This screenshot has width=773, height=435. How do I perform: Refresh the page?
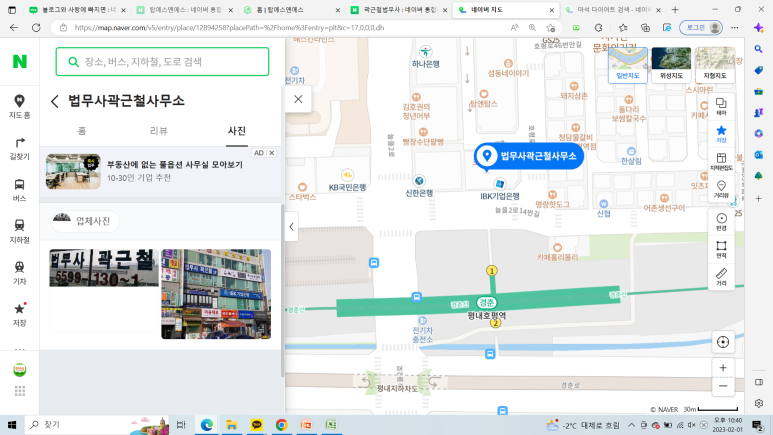(36, 28)
